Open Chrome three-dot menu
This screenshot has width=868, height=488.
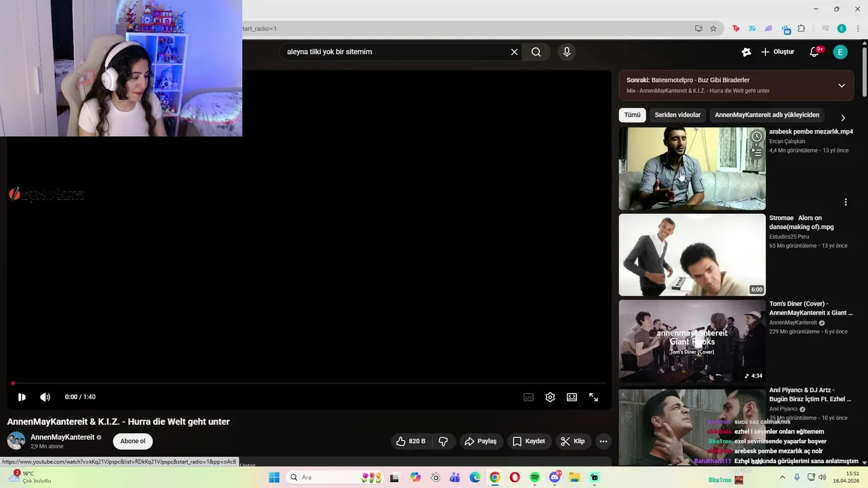pos(859,28)
